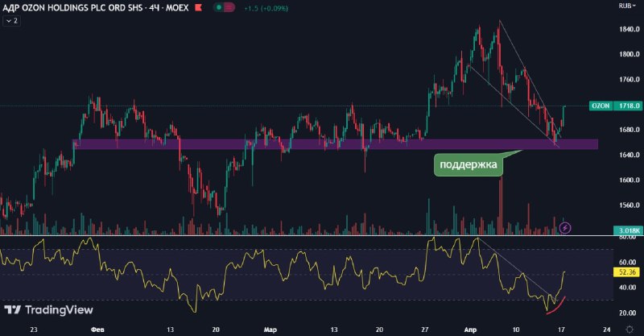Click the 1680.0 price axis label

[629, 130]
